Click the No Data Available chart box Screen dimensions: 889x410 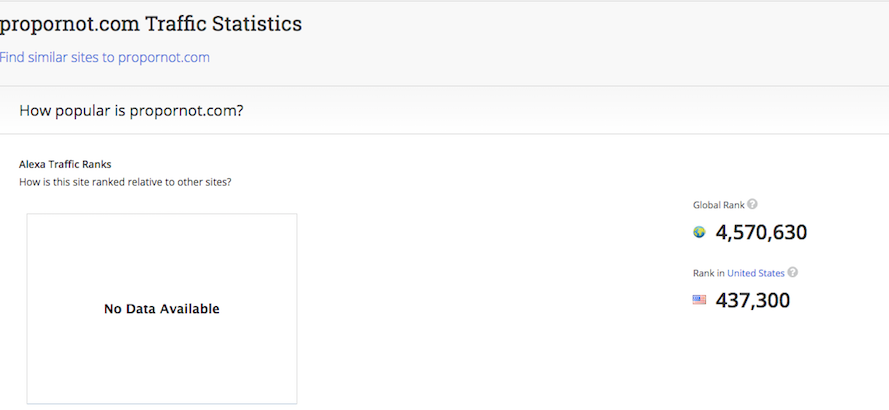click(162, 308)
